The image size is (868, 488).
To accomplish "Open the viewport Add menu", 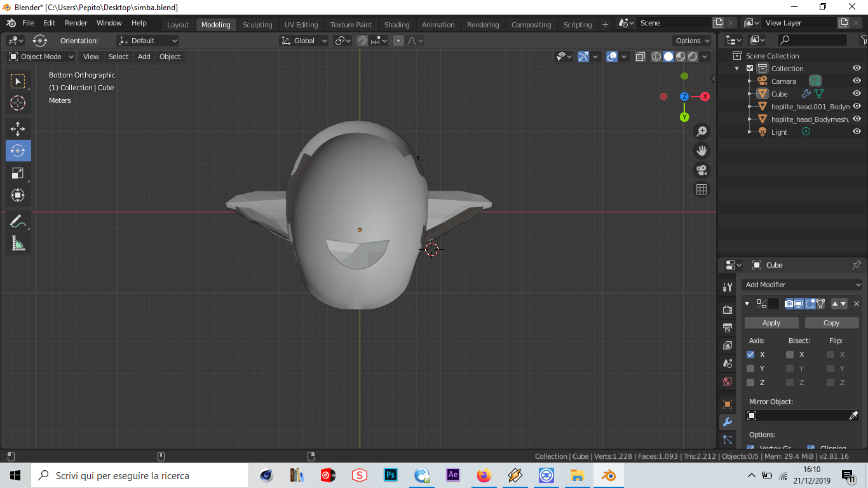I will [144, 57].
